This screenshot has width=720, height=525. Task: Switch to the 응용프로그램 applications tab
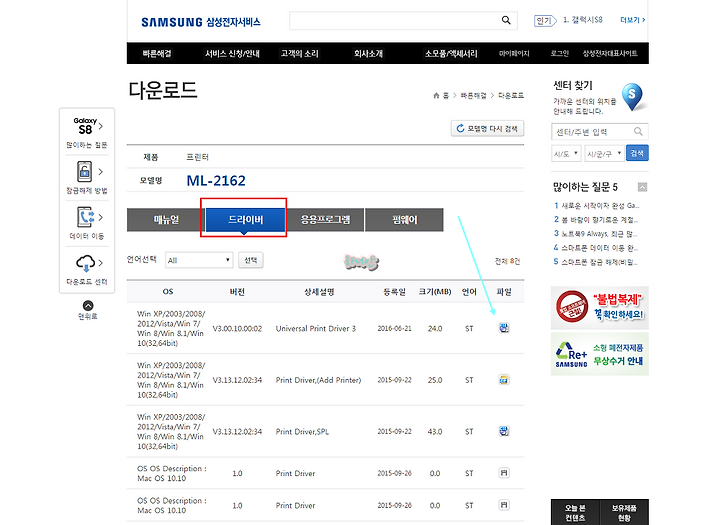pos(325,220)
